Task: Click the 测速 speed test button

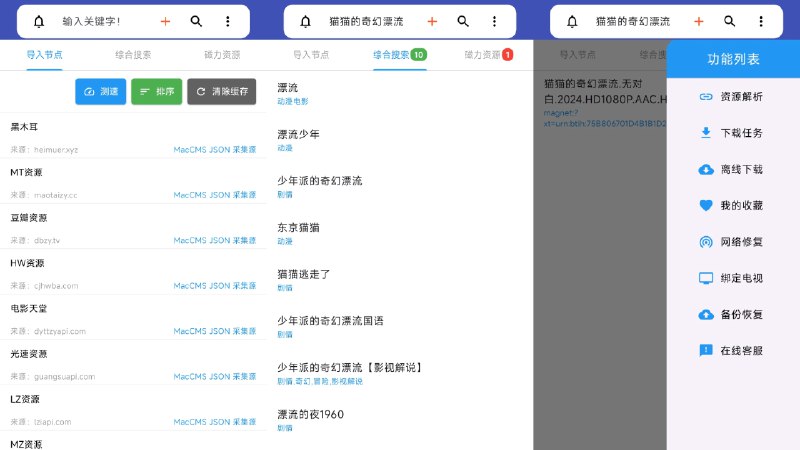Action: pos(100,92)
